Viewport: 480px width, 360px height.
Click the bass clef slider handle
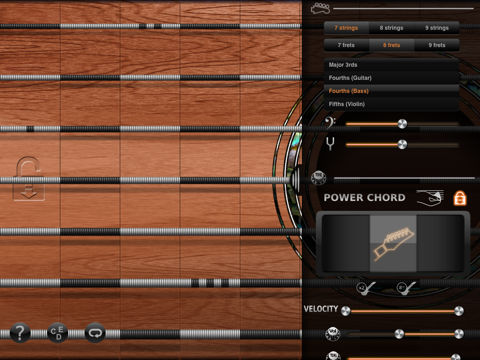[x=402, y=124]
